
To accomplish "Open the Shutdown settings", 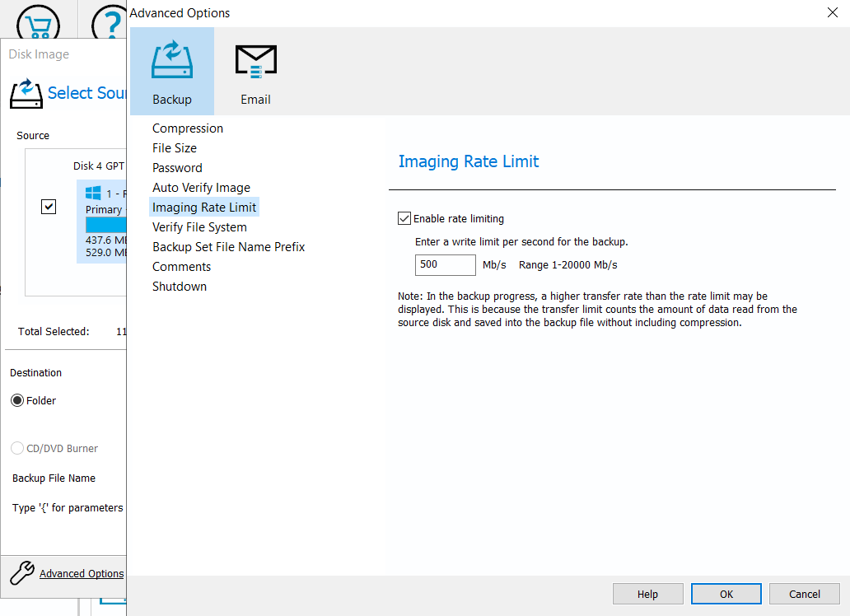I will coord(180,287).
